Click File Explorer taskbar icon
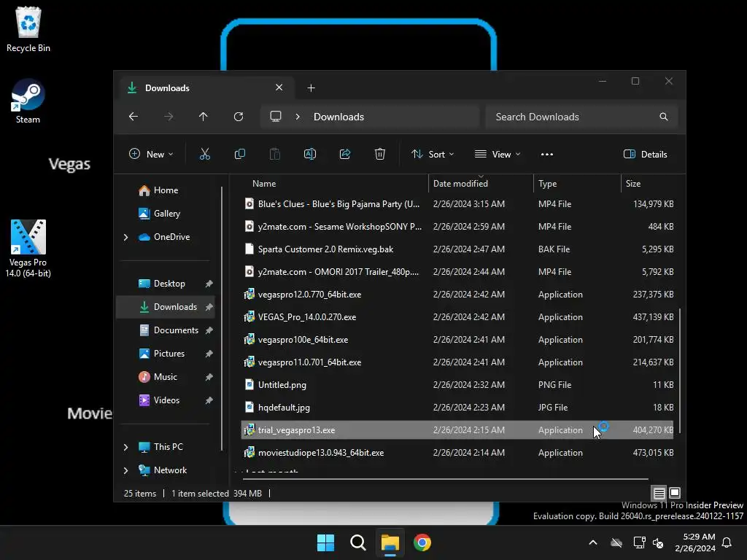Image resolution: width=747 pixels, height=560 pixels. [390, 542]
